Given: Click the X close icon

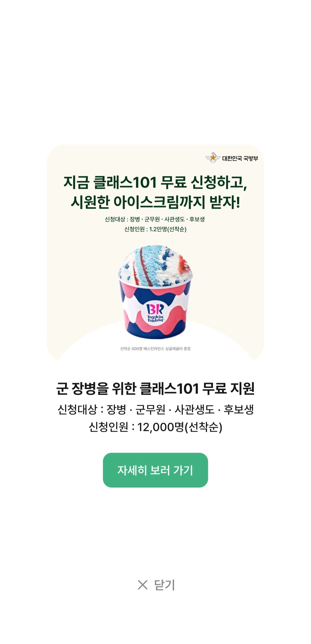Looking at the screenshot, I should 143,585.
